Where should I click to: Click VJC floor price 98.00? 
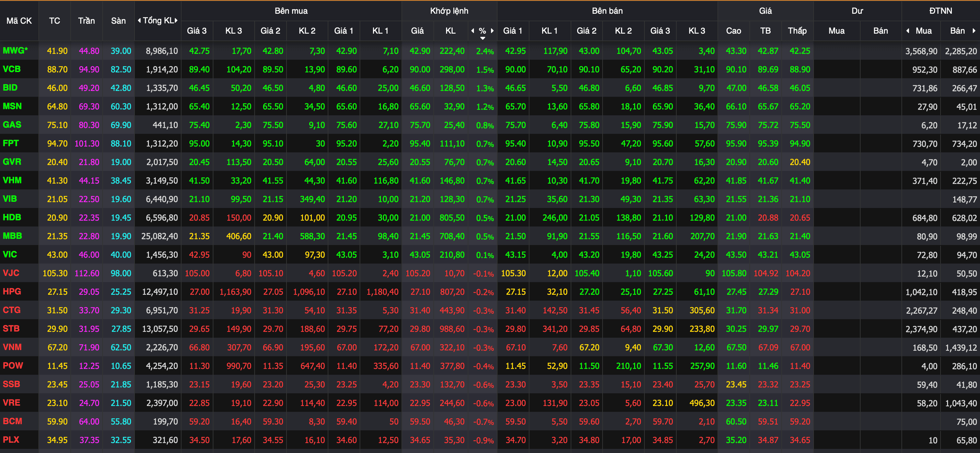point(121,274)
